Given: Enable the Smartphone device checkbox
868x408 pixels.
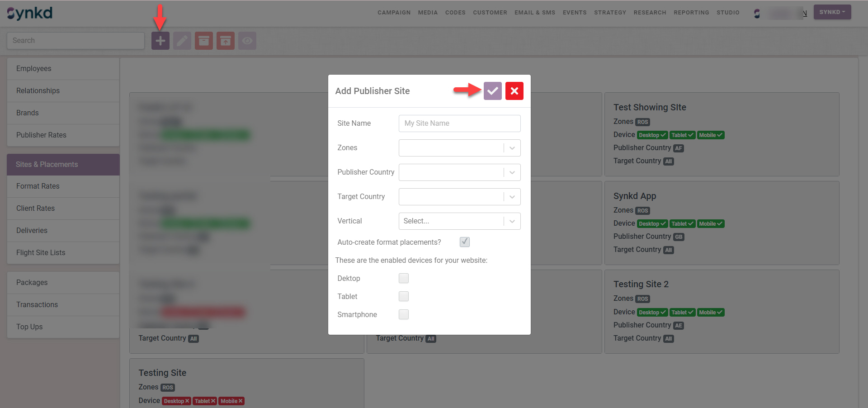Looking at the screenshot, I should (x=403, y=314).
